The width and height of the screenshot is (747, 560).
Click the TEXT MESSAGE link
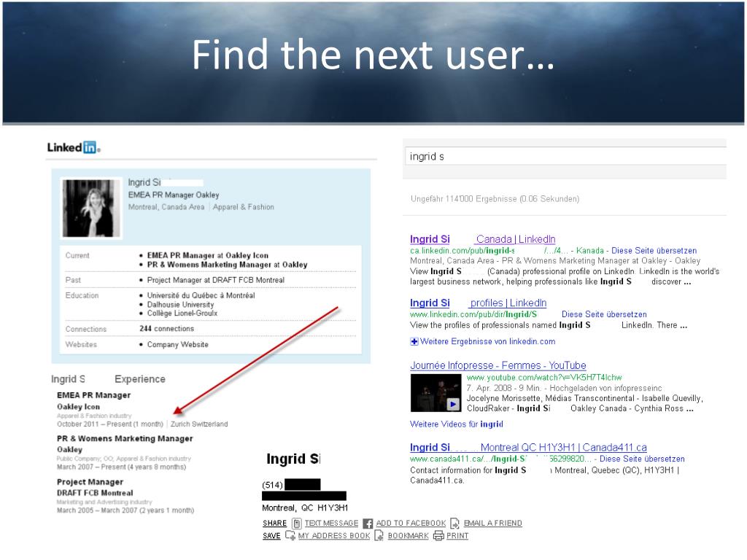point(332,524)
